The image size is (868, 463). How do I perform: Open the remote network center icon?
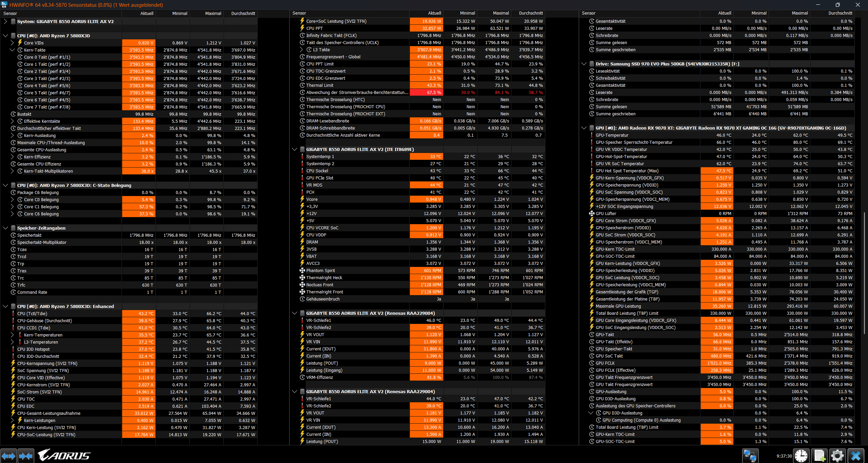coord(750,456)
